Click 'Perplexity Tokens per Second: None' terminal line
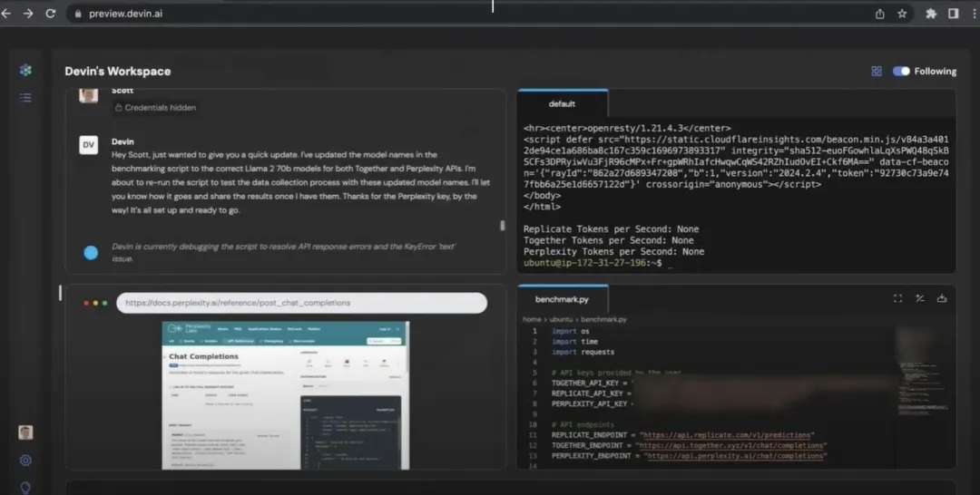The image size is (980, 495). (613, 251)
